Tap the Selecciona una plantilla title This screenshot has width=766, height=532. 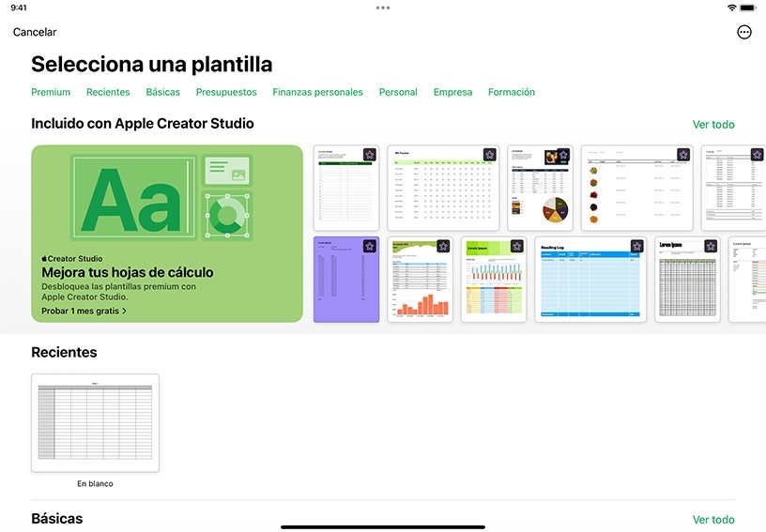(152, 65)
